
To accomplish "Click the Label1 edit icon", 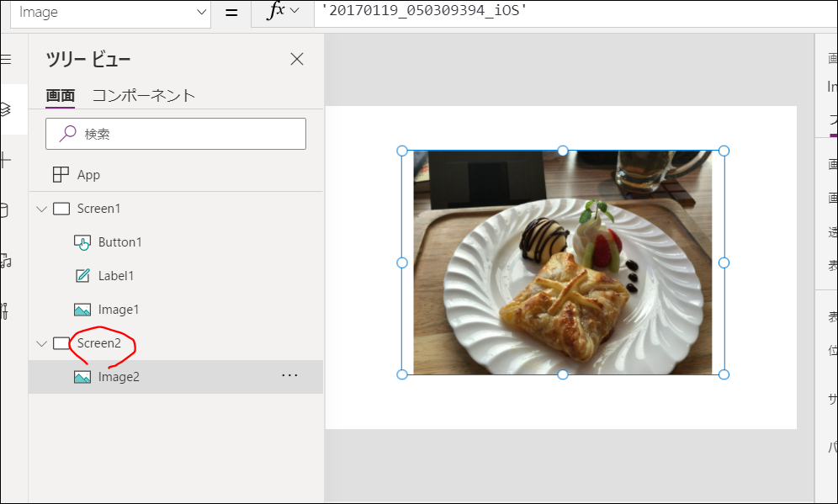I will coord(82,276).
